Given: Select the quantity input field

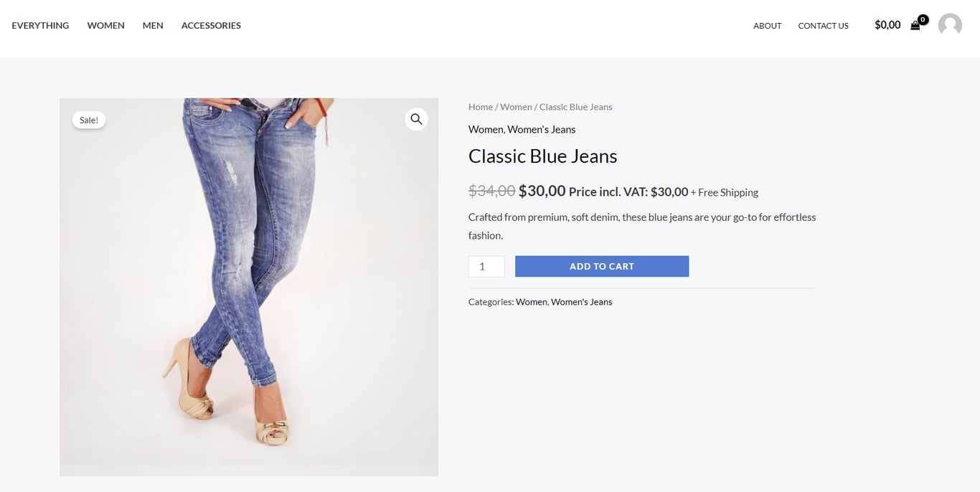Looking at the screenshot, I should (x=486, y=266).
